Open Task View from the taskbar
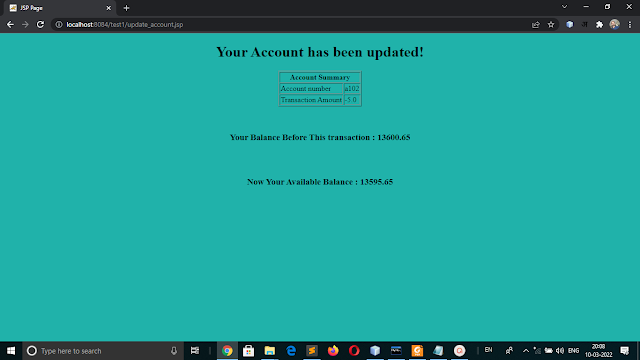Viewport: 640px width, 360px height. click(195, 351)
